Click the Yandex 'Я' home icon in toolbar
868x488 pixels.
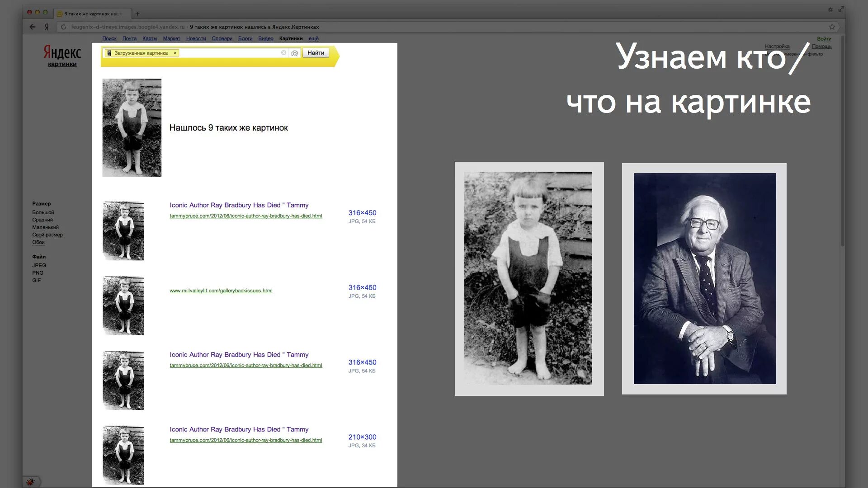(x=47, y=27)
